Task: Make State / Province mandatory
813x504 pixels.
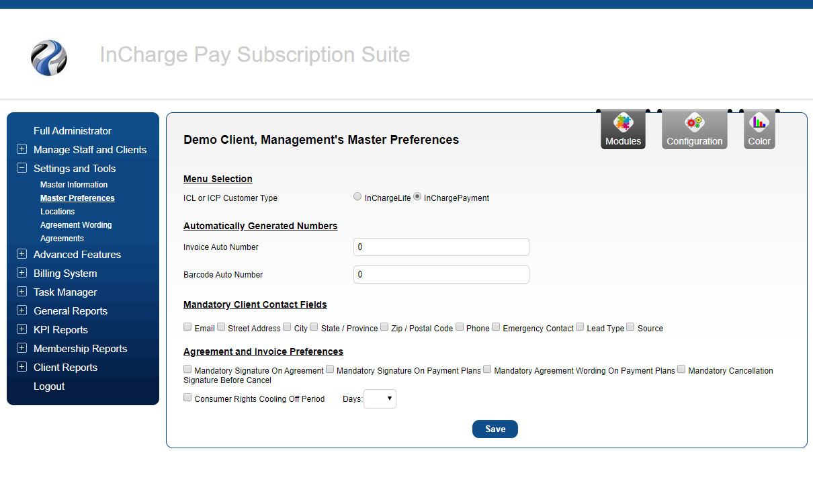Action: click(x=314, y=327)
